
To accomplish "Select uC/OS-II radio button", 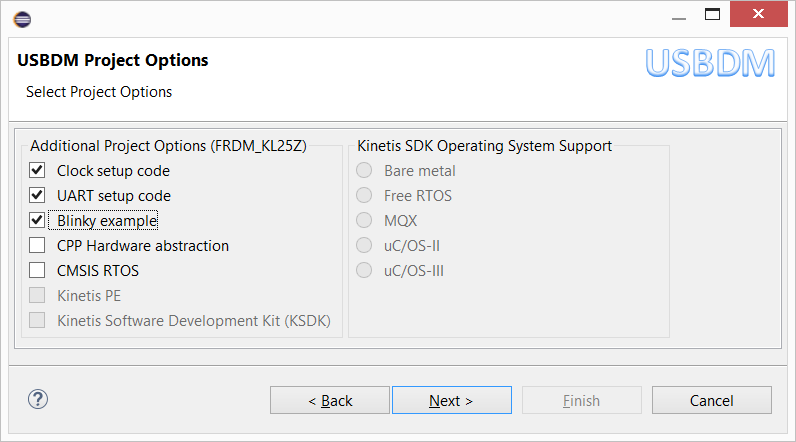I will 365,246.
